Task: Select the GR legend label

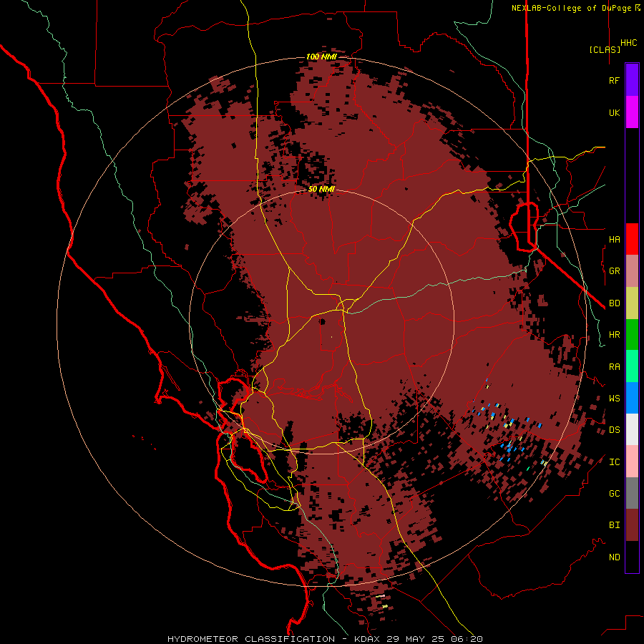Action: (614, 270)
